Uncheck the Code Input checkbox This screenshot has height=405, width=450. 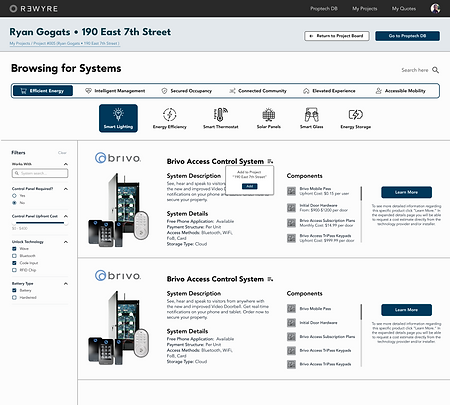click(14, 263)
